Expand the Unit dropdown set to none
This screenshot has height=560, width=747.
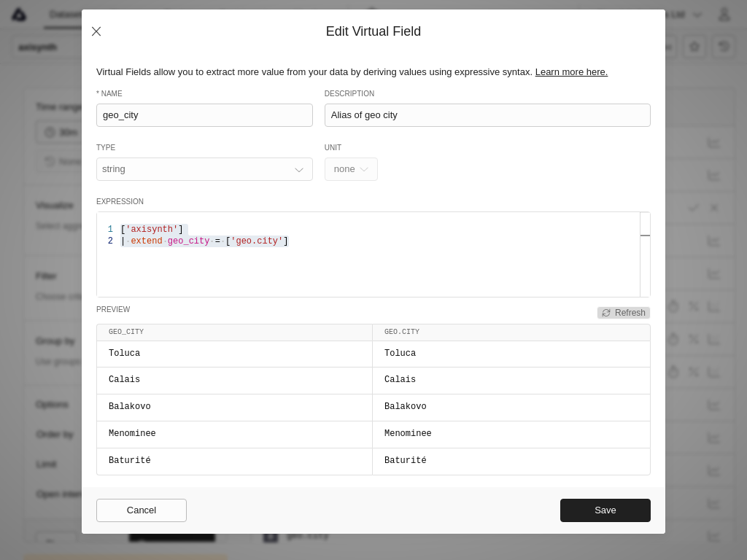(351, 169)
